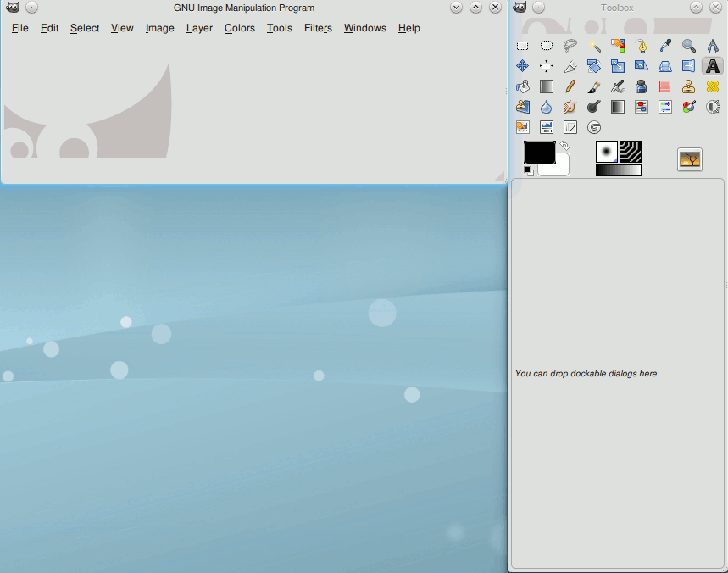Pick the Crop knife tool

570,66
